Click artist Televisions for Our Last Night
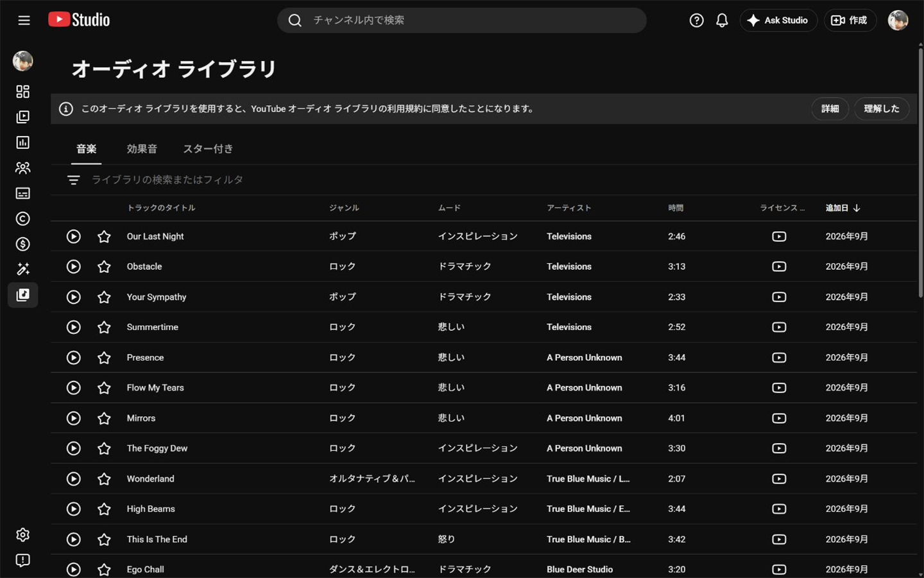924x578 pixels. click(x=569, y=236)
